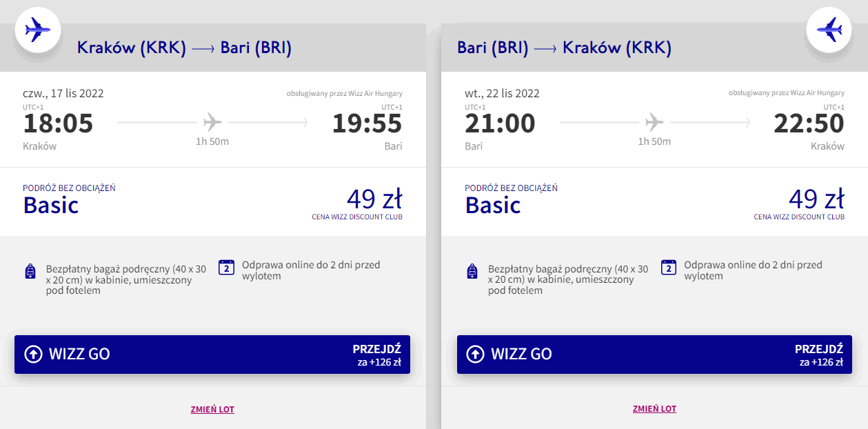The height and width of the screenshot is (429, 868).
Task: Click the up-arrow circle icon on left WIZZ GO
Action: tap(33, 355)
